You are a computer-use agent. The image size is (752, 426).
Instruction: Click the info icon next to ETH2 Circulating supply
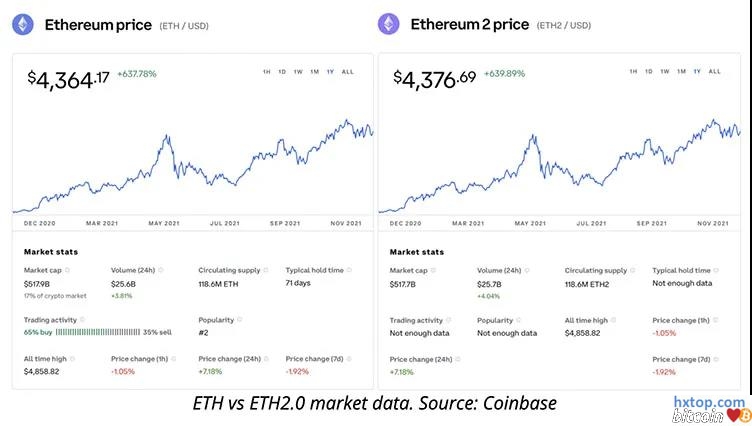tap(634, 270)
